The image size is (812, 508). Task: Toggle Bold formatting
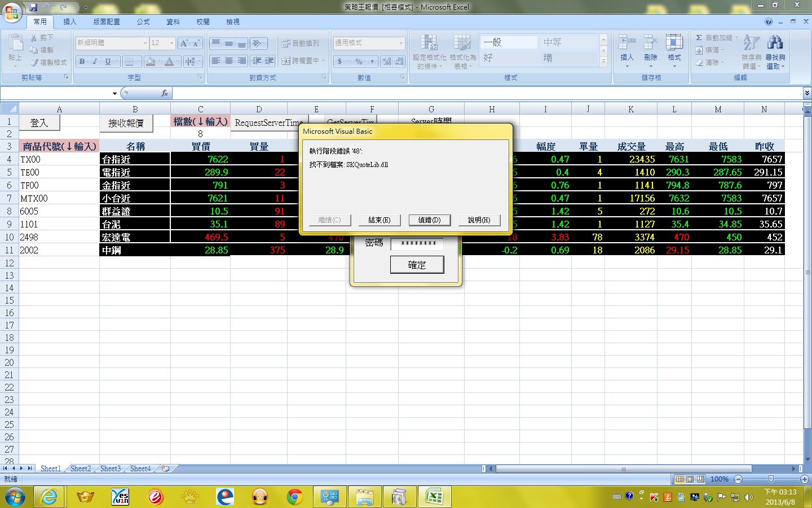pos(82,61)
